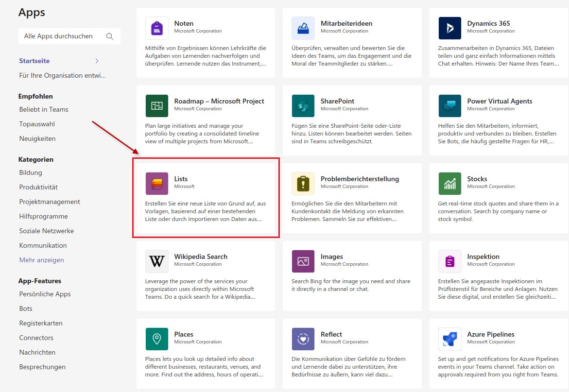Click the SharePoint description 'Fügen Sie eine SharePoint-Seite'
Screen dimensions: 569x392
tap(351, 134)
